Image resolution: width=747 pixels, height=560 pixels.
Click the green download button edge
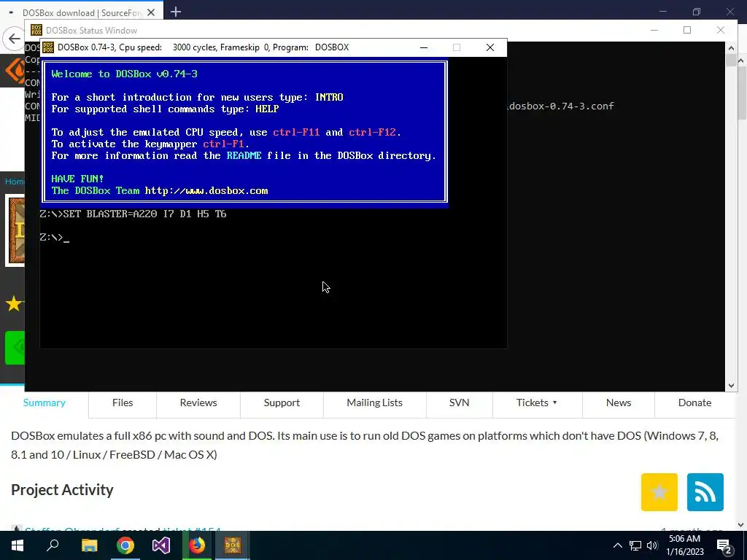[x=15, y=348]
